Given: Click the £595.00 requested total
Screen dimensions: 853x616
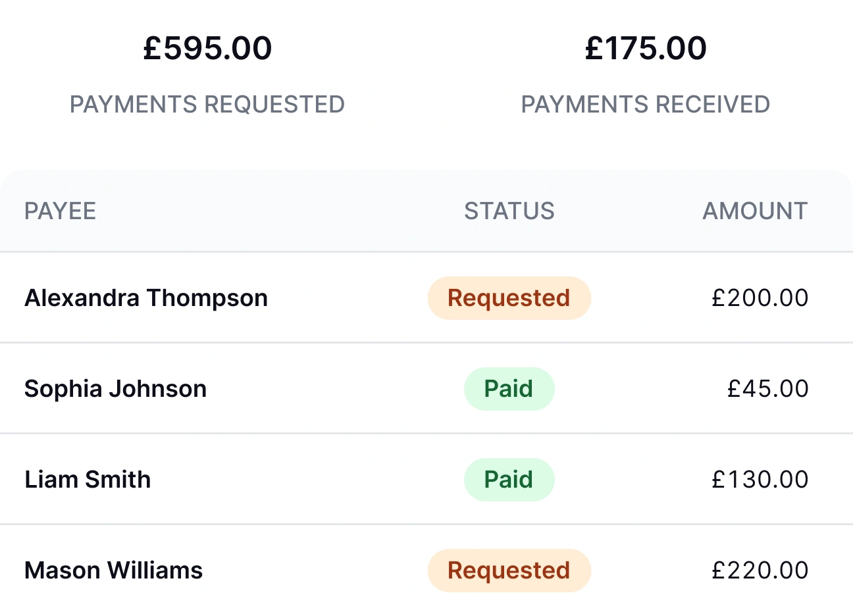Looking at the screenshot, I should pyautogui.click(x=208, y=47).
